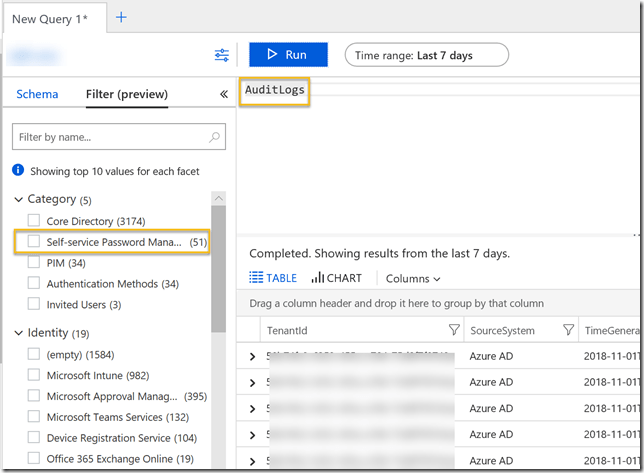Open the SourceSystem column filter icon

coord(569,330)
